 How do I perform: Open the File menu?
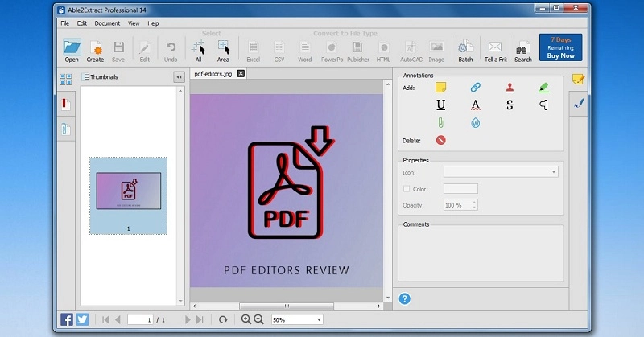pos(65,23)
